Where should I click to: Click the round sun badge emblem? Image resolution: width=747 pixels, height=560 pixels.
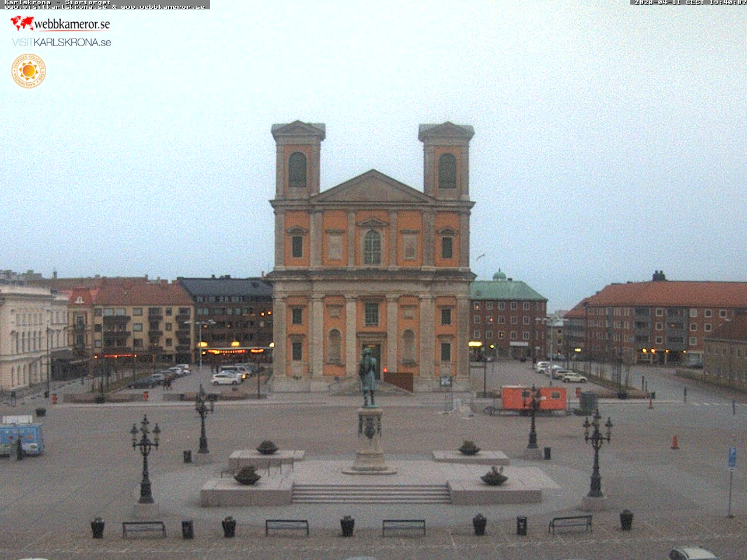pyautogui.click(x=28, y=71)
